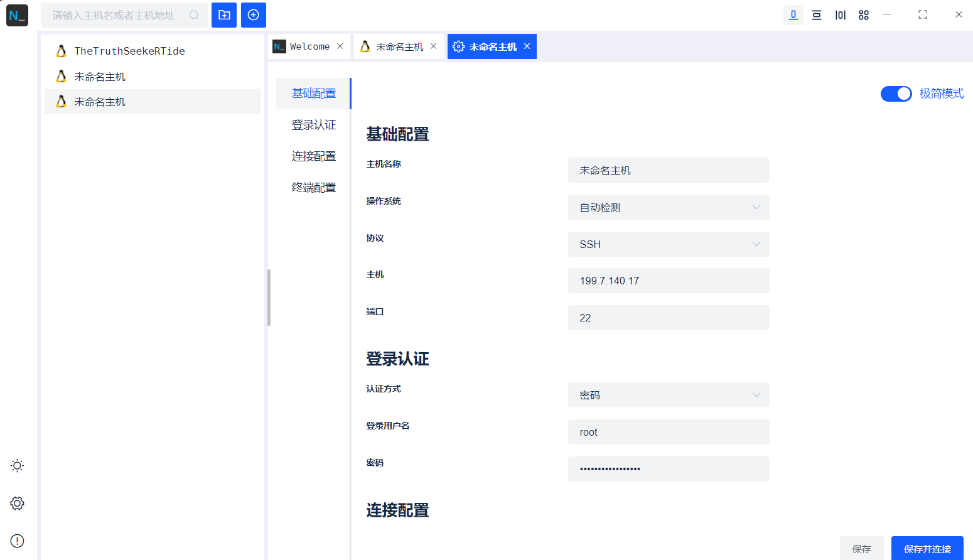Open settings gear in left sidebar
Screen dimensions: 973x560
point(18,503)
